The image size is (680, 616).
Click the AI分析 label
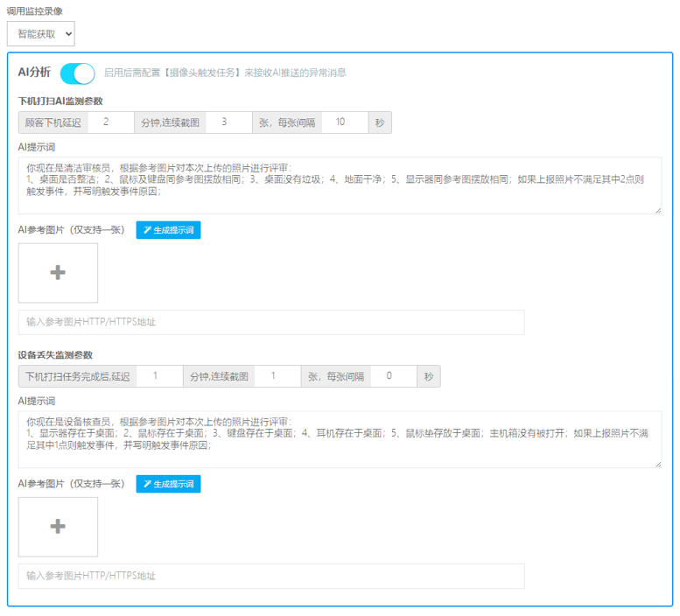pyautogui.click(x=34, y=72)
